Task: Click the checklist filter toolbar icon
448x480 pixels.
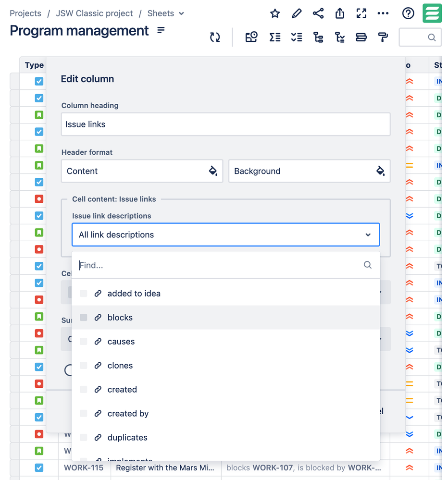Action: coord(297,37)
